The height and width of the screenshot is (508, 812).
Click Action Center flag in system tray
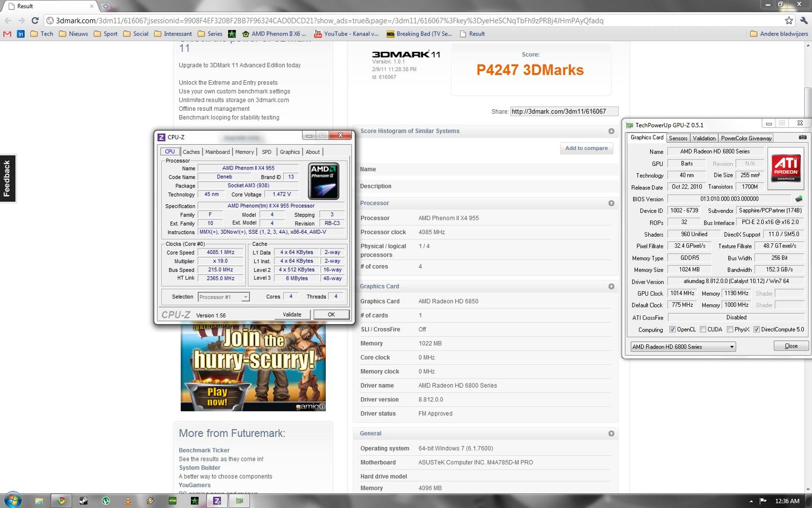pos(763,501)
